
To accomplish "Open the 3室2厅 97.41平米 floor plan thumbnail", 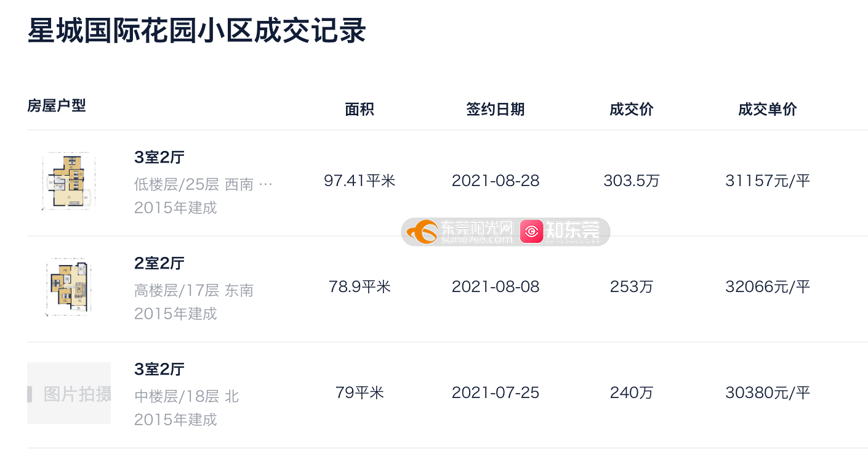I will [69, 181].
